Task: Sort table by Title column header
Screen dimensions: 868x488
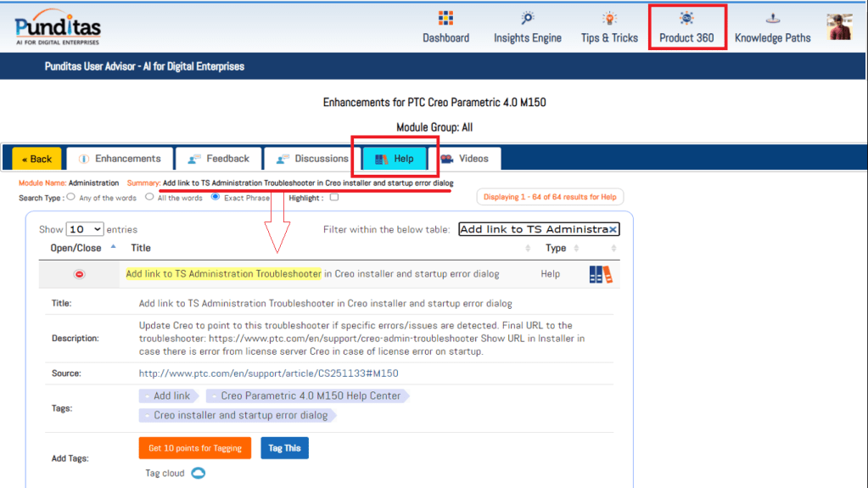Action: click(x=141, y=248)
